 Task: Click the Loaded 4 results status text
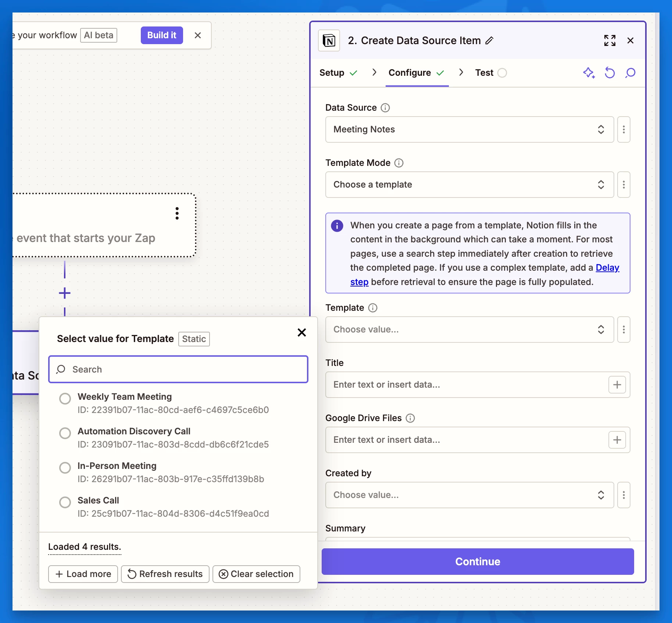[85, 547]
